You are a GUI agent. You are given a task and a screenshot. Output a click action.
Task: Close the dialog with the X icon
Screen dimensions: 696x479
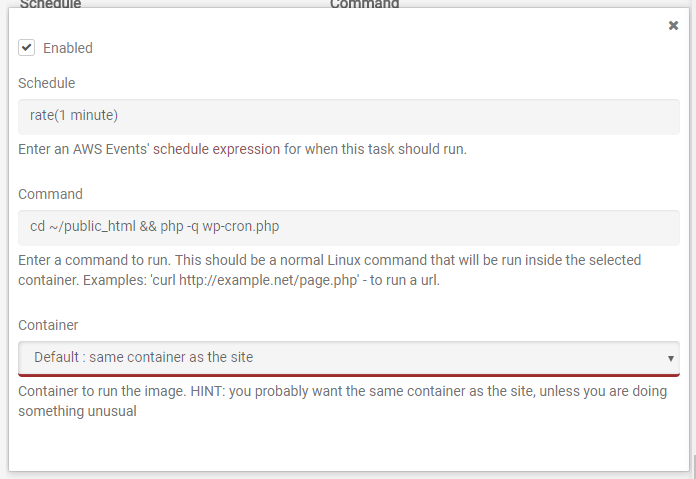(673, 26)
